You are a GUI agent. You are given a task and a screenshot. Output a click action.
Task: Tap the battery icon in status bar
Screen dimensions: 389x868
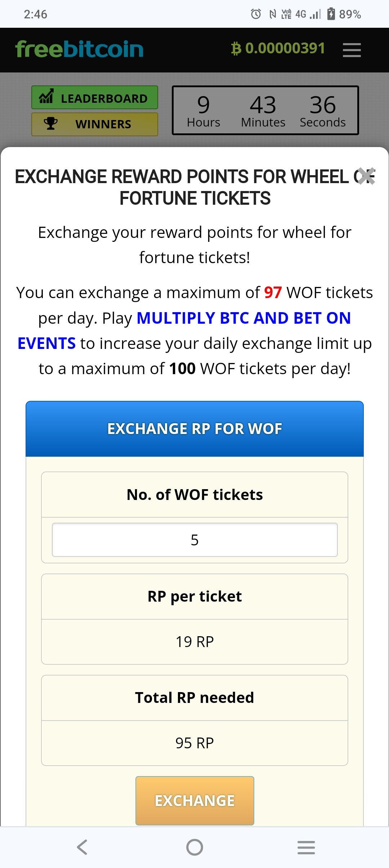point(331,14)
